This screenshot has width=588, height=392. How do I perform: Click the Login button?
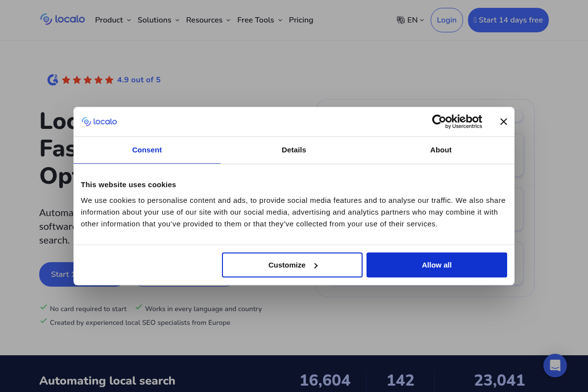coord(446,20)
